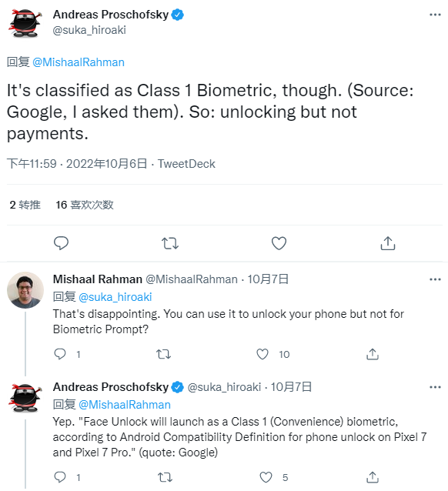
Task: Like Mishaal Rahman's disappointing reply
Action: click(262, 354)
